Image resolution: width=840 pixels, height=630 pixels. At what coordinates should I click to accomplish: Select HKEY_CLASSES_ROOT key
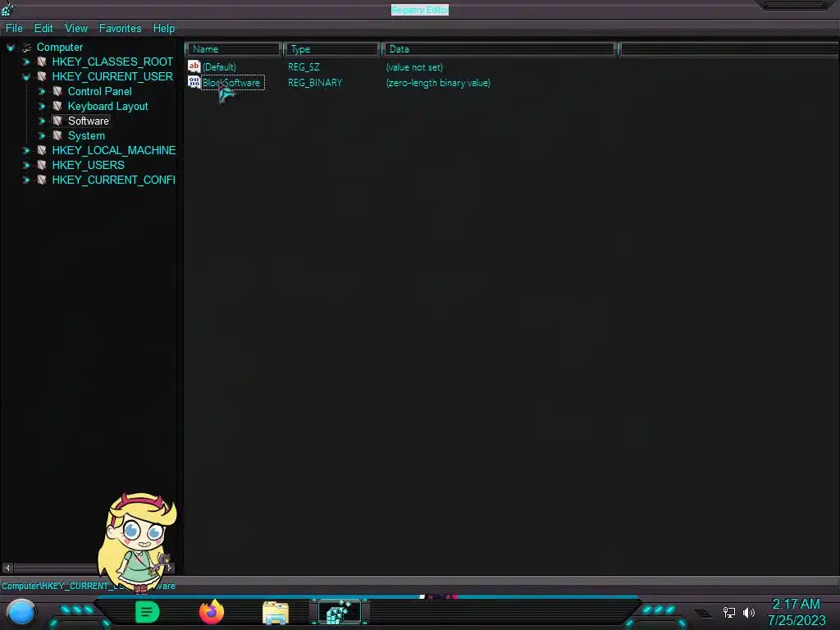click(x=112, y=62)
